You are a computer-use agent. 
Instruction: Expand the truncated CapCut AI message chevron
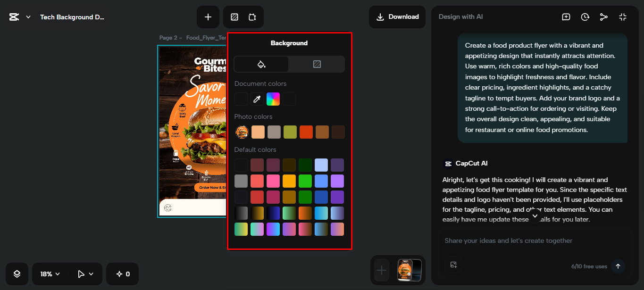click(x=535, y=215)
